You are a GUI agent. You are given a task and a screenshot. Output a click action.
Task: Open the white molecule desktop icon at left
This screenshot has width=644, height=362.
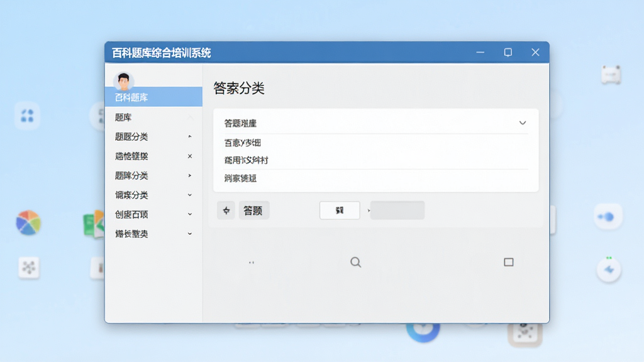pos(29,268)
